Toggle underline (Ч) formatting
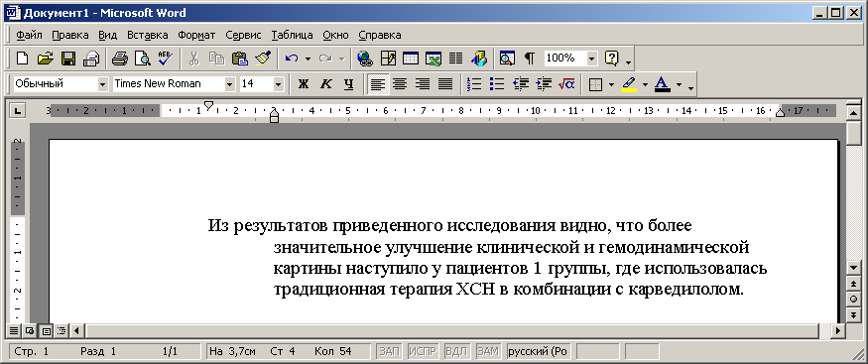 click(x=348, y=84)
